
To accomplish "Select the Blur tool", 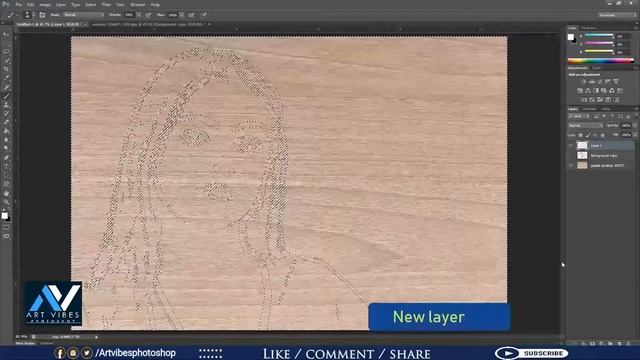I will [x=6, y=140].
